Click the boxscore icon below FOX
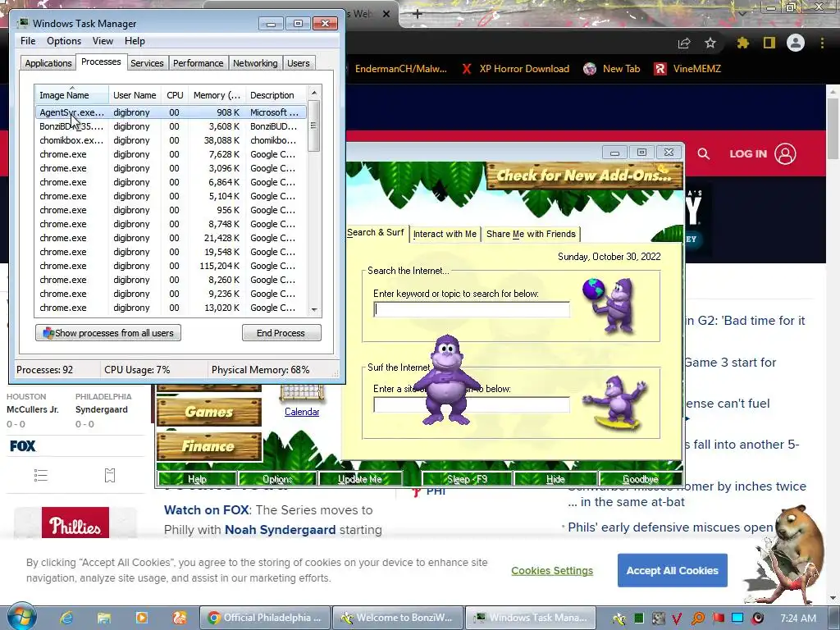Viewport: 840px width, 630px height. pos(110,475)
